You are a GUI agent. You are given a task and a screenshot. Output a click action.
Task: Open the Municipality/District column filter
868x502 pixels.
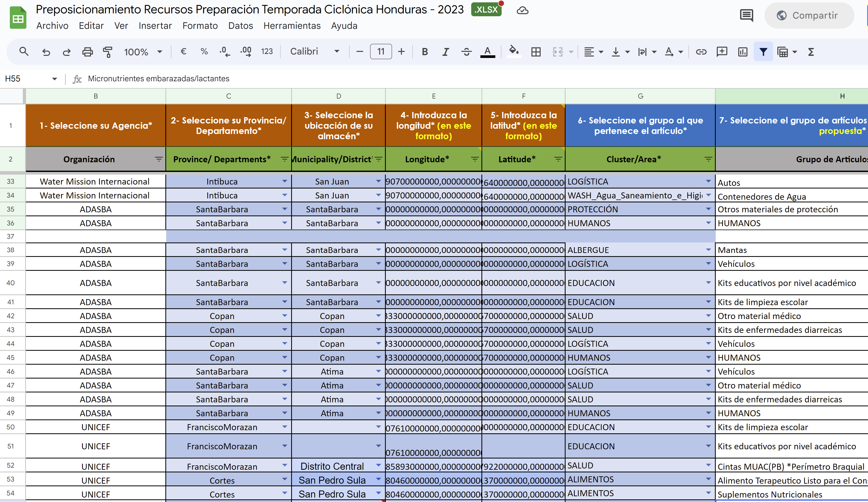tap(378, 159)
